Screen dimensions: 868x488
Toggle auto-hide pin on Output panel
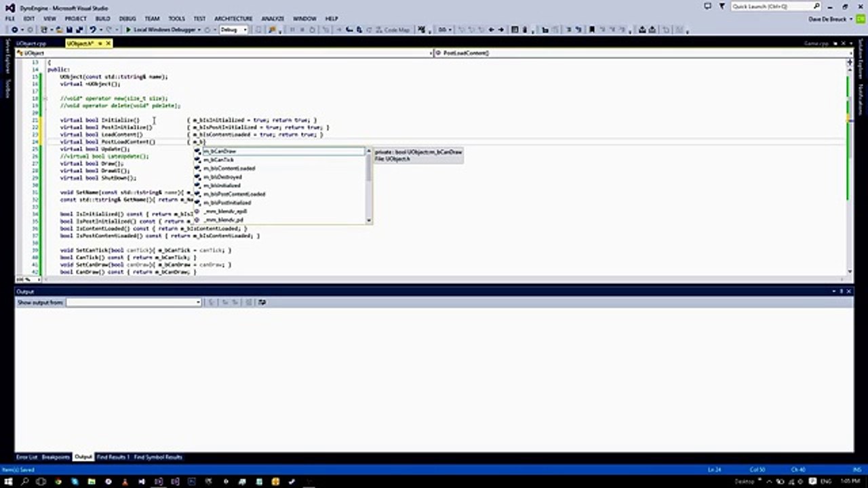[x=841, y=291]
